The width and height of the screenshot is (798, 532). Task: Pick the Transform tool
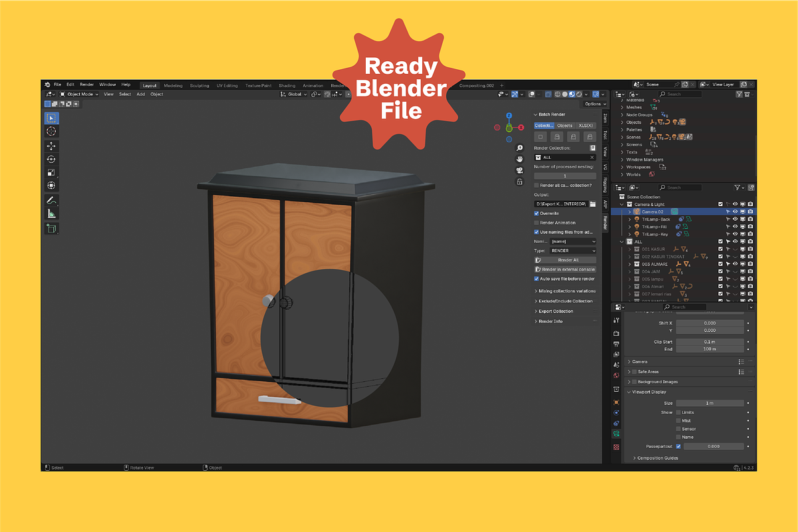[x=51, y=186]
